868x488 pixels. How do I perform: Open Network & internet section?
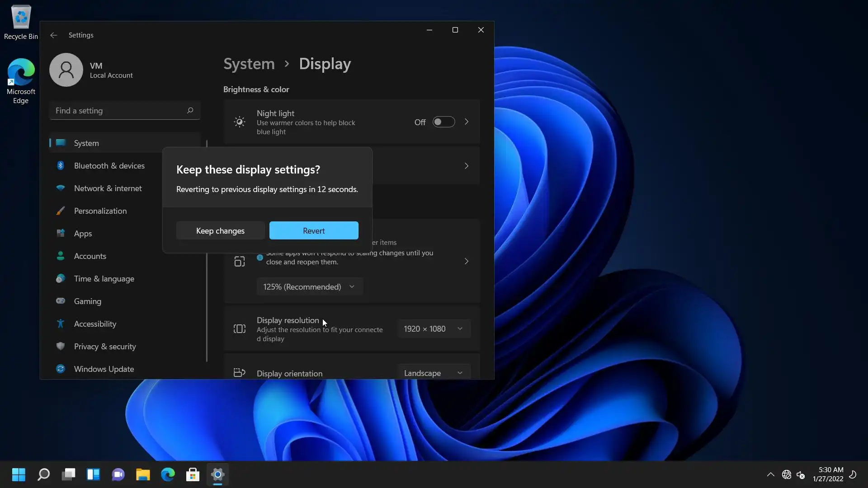pos(108,188)
